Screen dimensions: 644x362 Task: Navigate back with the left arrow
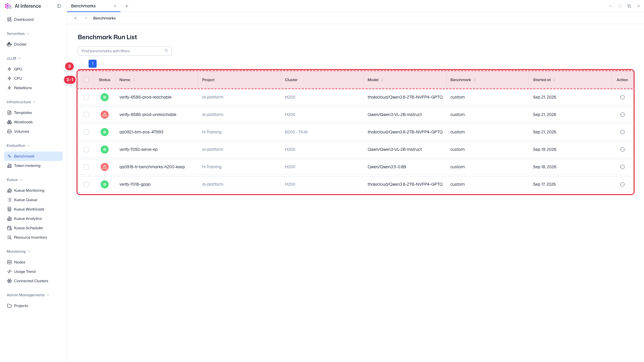click(76, 18)
